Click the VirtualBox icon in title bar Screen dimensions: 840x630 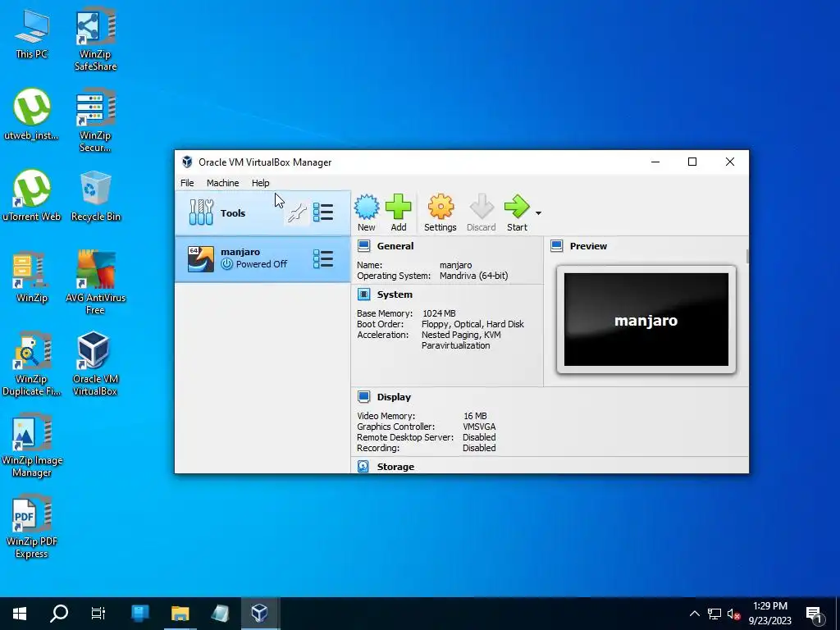point(187,162)
